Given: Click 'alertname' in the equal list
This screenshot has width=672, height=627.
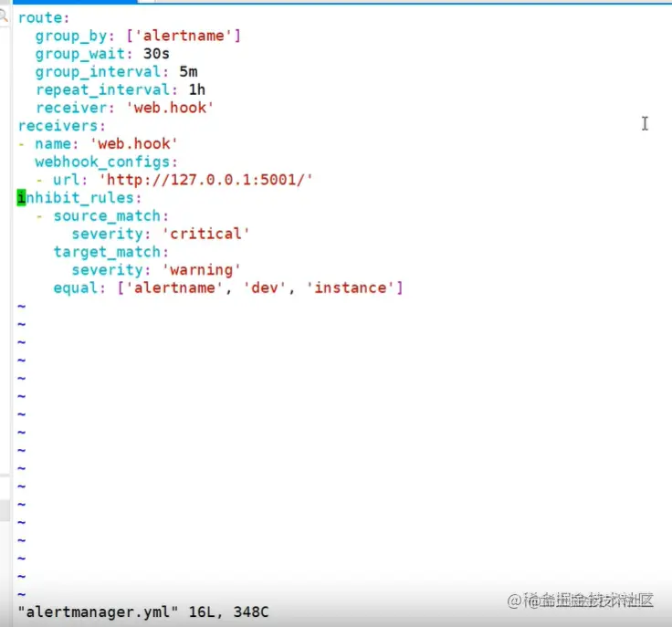Looking at the screenshot, I should (174, 287).
